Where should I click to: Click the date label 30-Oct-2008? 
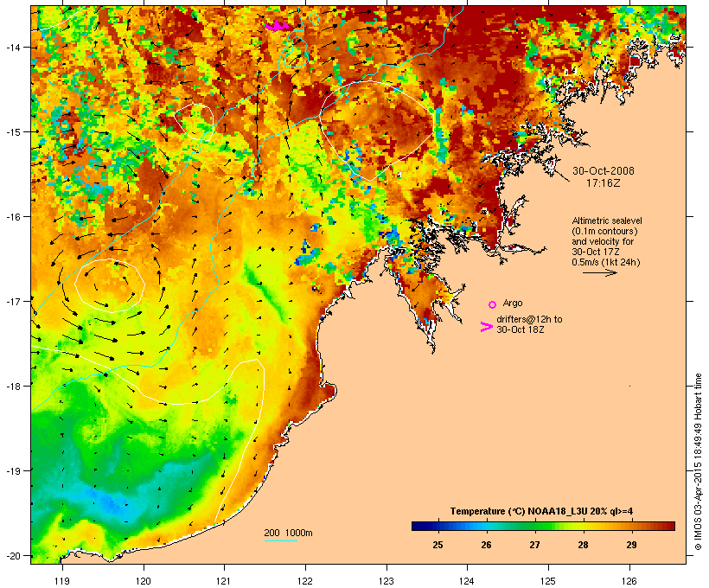(604, 171)
